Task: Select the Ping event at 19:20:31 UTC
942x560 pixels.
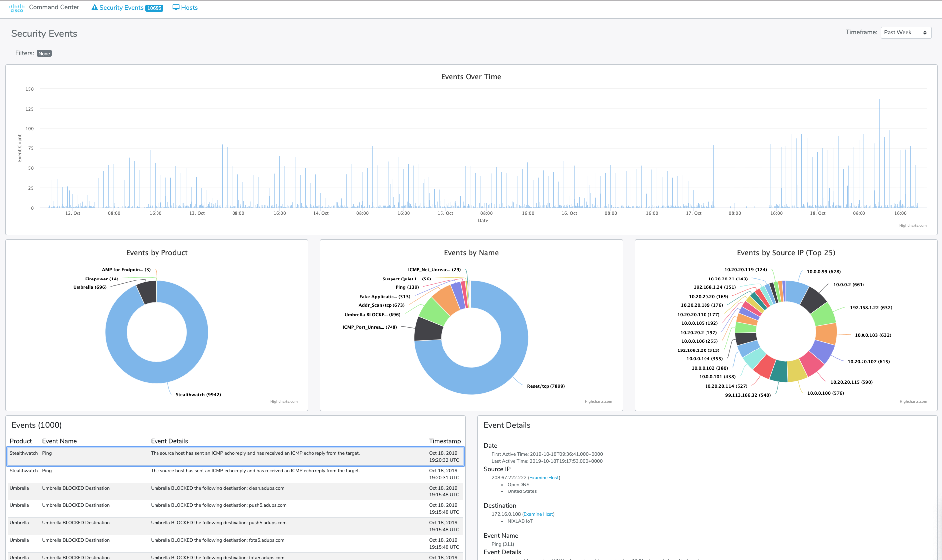Action: (235, 474)
